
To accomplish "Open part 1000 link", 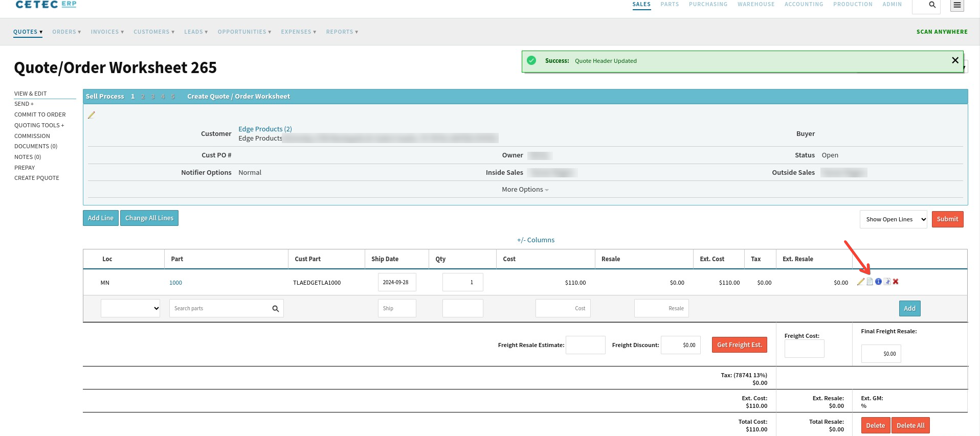I will [176, 283].
